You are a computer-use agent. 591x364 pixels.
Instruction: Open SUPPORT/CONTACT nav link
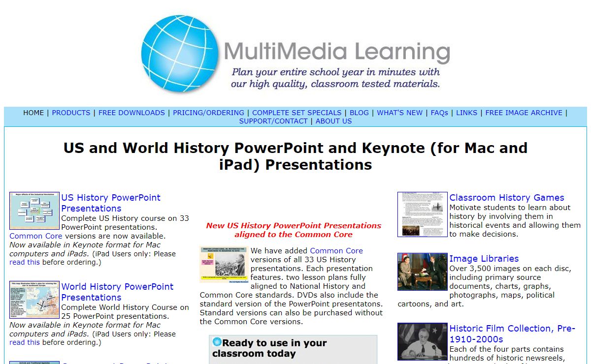point(273,121)
